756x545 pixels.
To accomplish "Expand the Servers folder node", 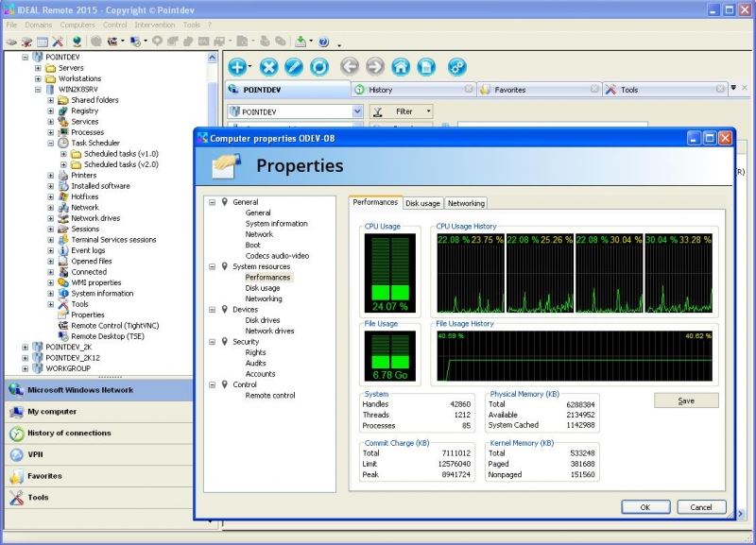I will tap(38, 68).
